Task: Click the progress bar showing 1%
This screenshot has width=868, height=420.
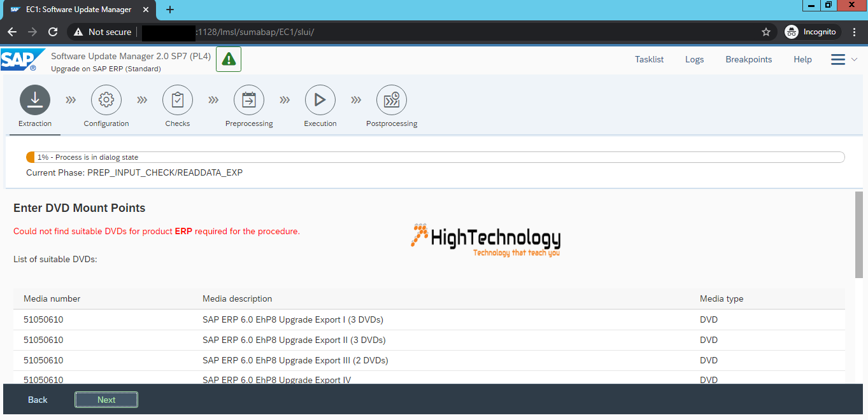Action: [435, 157]
